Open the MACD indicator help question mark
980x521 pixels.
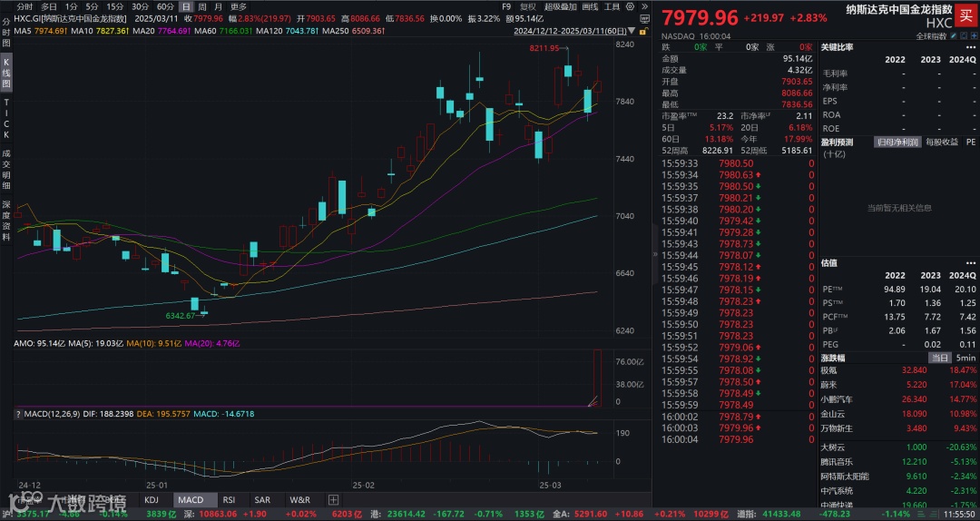pyautogui.click(x=18, y=414)
